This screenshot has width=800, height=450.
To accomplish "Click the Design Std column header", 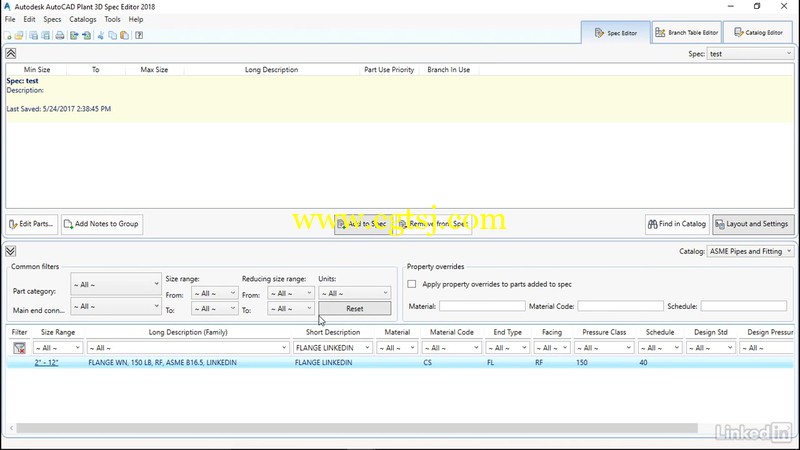I will click(711, 332).
